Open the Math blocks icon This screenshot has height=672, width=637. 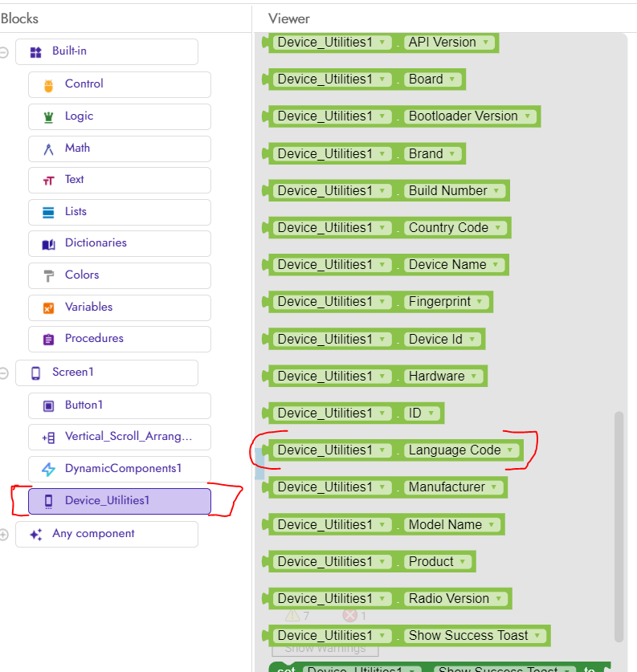48,149
